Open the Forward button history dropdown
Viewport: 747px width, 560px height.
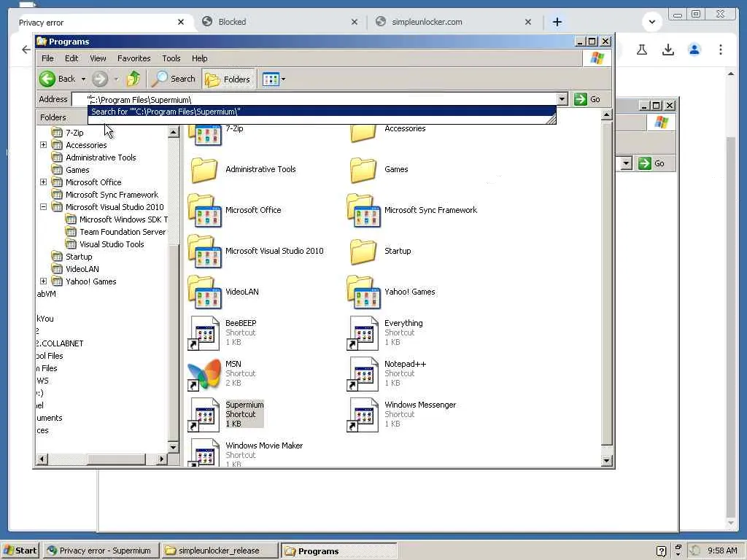pos(116,79)
